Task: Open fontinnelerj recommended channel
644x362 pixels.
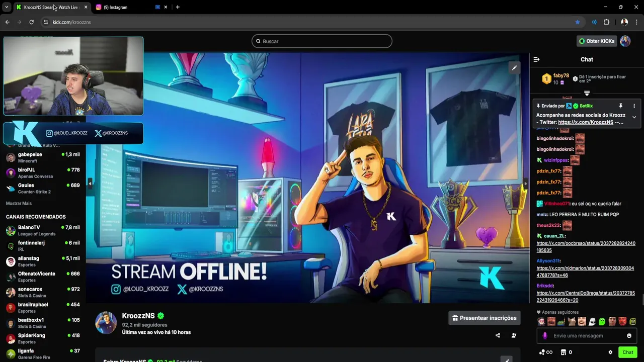Action: pyautogui.click(x=43, y=246)
